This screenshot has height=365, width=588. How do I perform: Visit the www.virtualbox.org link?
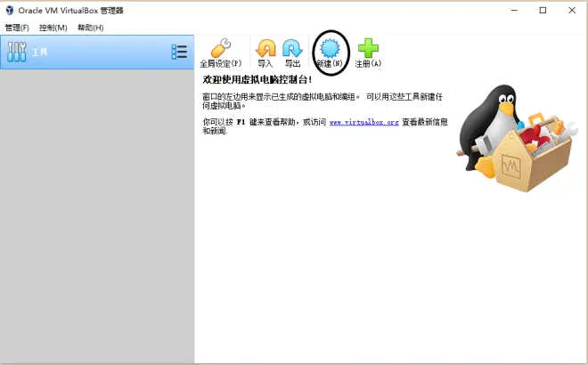coord(363,122)
